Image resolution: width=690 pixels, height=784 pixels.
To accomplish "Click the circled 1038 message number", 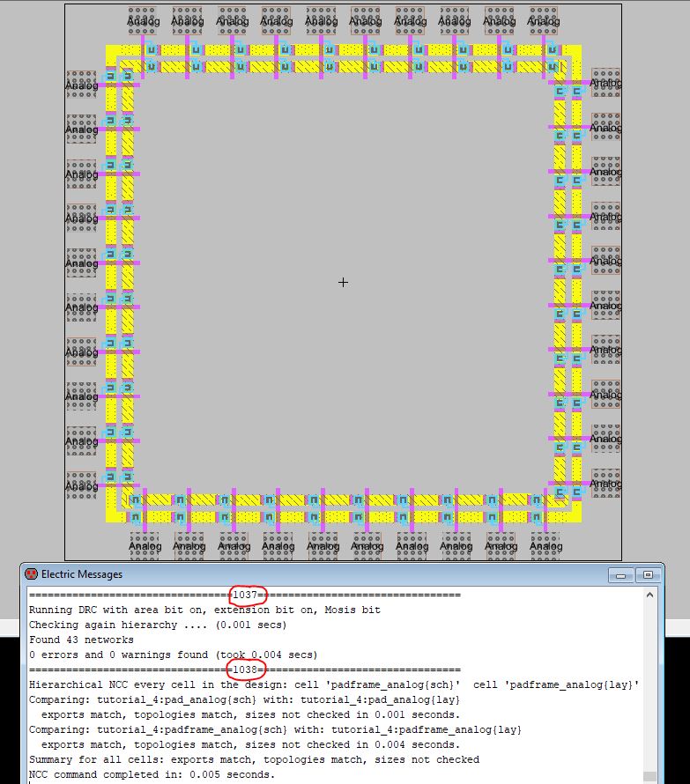I will point(248,669).
